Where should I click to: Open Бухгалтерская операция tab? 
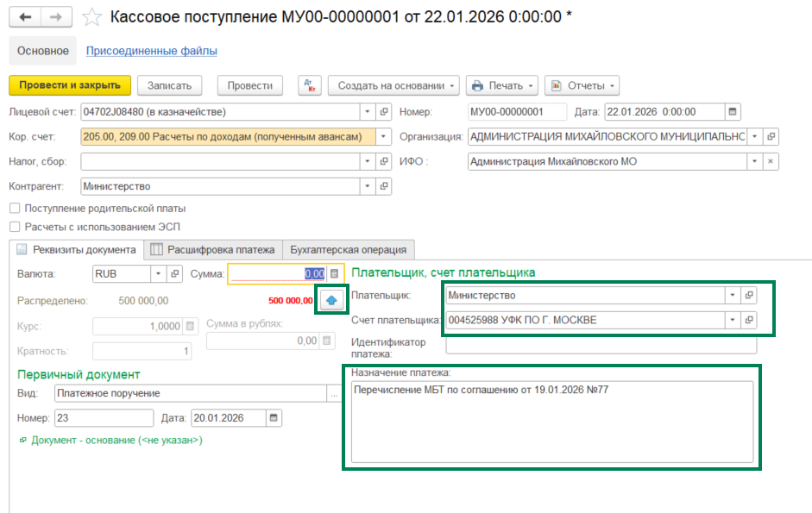coord(348,249)
